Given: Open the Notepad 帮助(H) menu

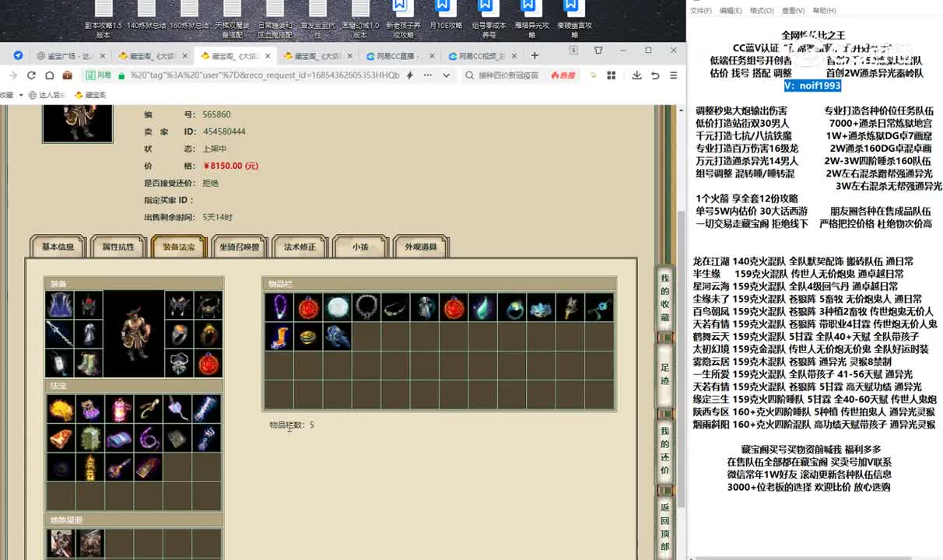Looking at the screenshot, I should coord(824,11).
